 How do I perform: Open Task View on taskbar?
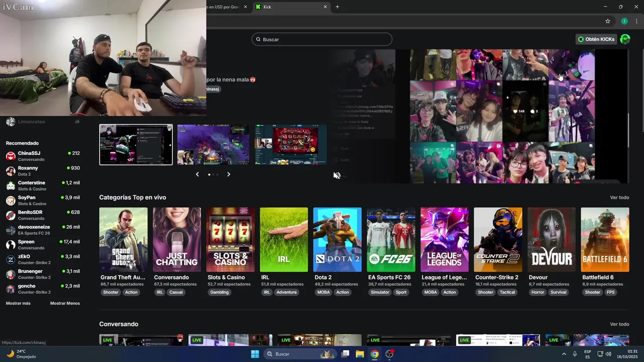coord(345,354)
